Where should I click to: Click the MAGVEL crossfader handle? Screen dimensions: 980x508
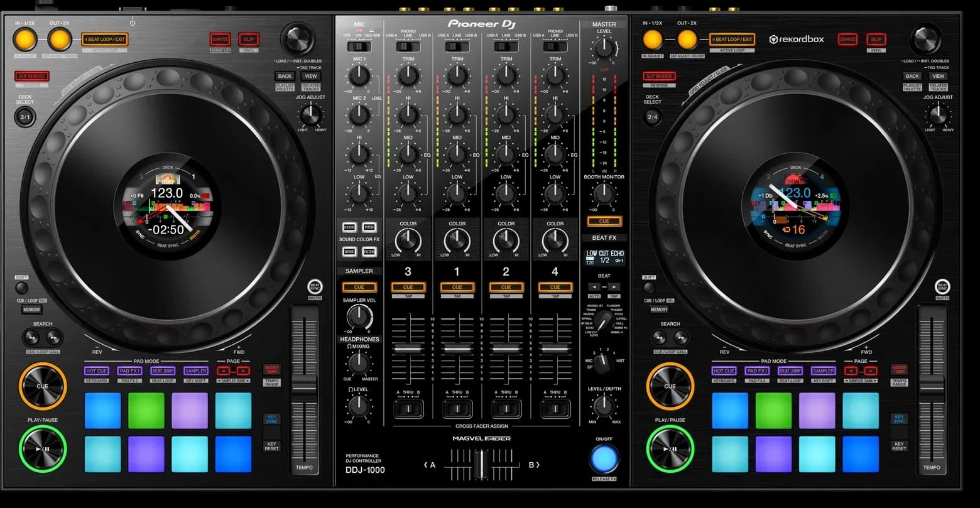pyautogui.click(x=481, y=465)
